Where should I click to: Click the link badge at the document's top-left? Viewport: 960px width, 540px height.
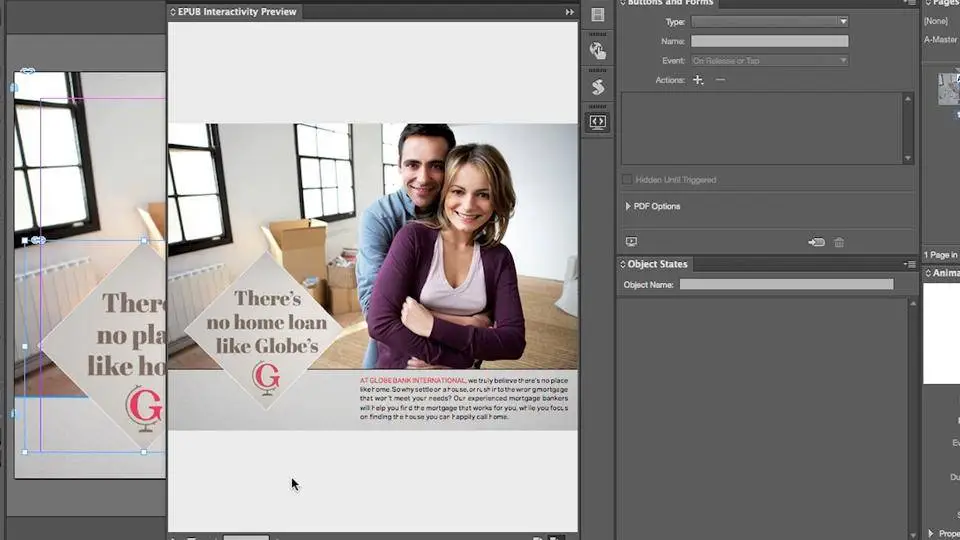pos(28,71)
